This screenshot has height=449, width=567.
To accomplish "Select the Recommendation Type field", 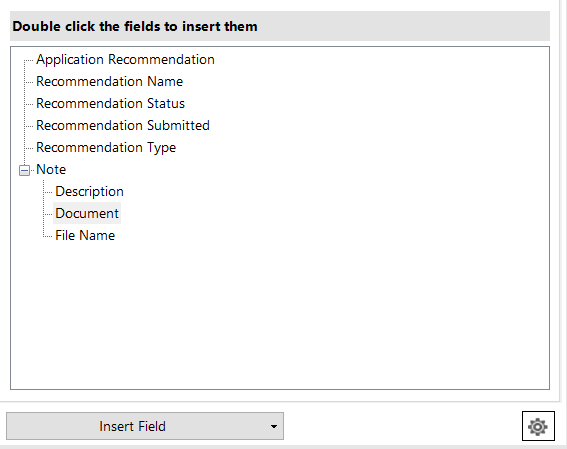I will (106, 147).
